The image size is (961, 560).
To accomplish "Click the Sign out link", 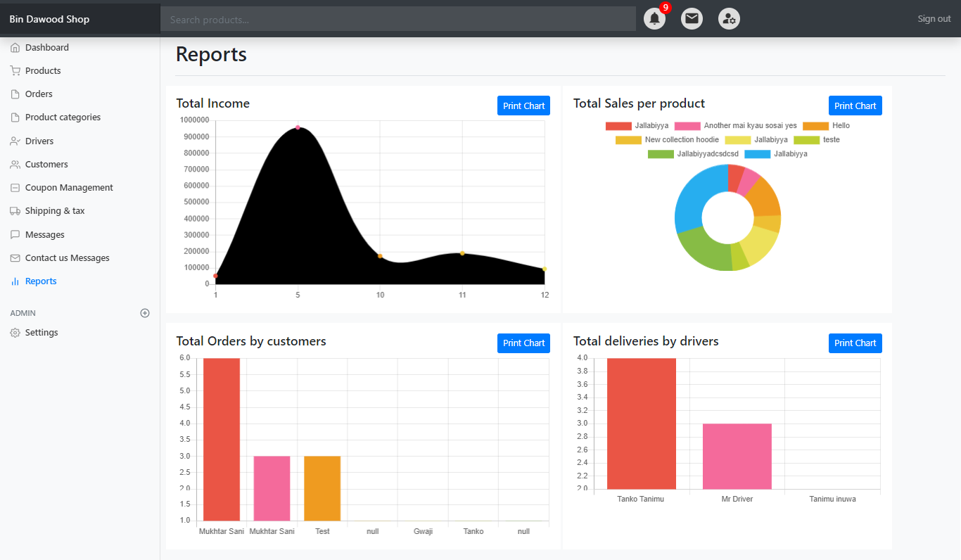I will click(x=934, y=19).
